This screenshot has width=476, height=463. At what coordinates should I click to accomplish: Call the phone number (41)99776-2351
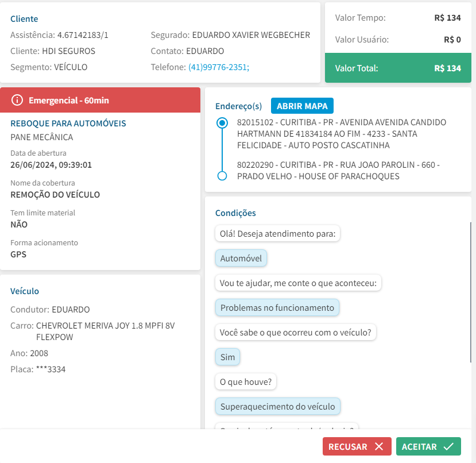[218, 67]
